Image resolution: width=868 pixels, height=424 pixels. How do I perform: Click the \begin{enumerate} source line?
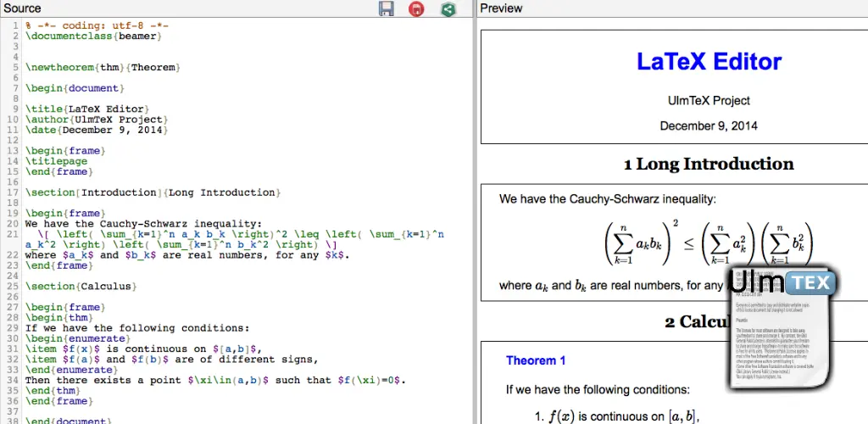(77, 338)
